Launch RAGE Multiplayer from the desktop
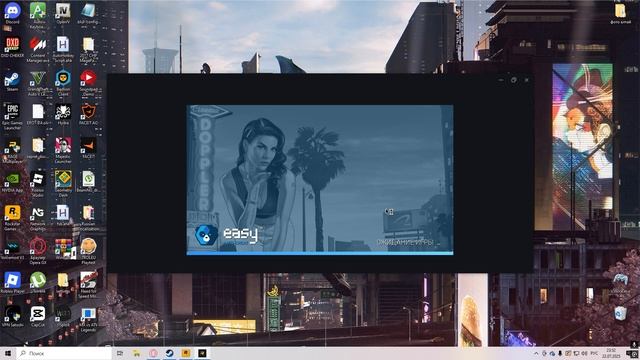640x360 pixels. coord(12,151)
